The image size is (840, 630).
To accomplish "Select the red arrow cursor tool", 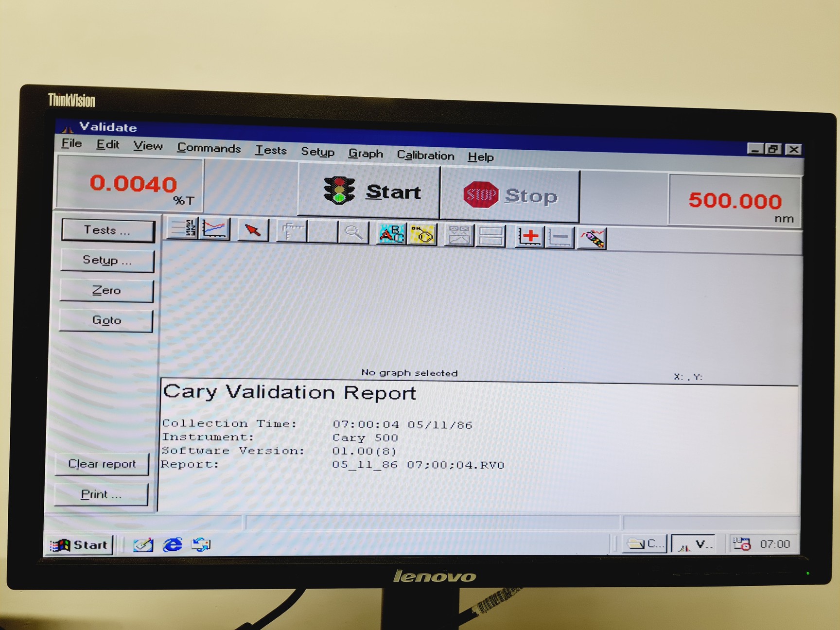I will [253, 229].
